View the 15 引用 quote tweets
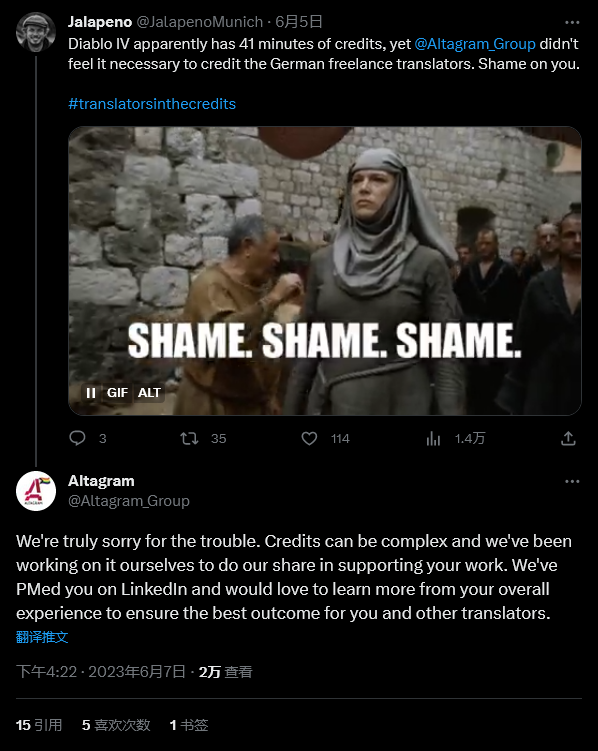 pyautogui.click(x=39, y=725)
